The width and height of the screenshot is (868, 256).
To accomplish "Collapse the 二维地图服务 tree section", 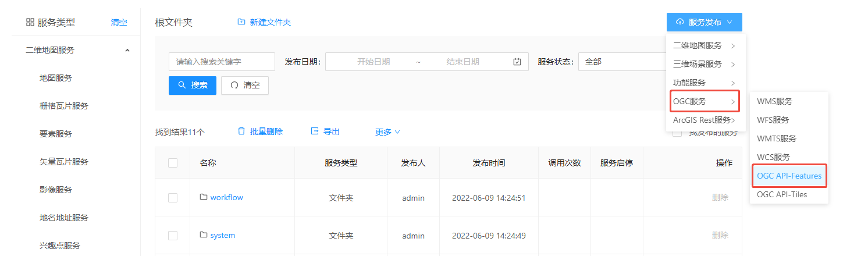I will click(x=127, y=50).
